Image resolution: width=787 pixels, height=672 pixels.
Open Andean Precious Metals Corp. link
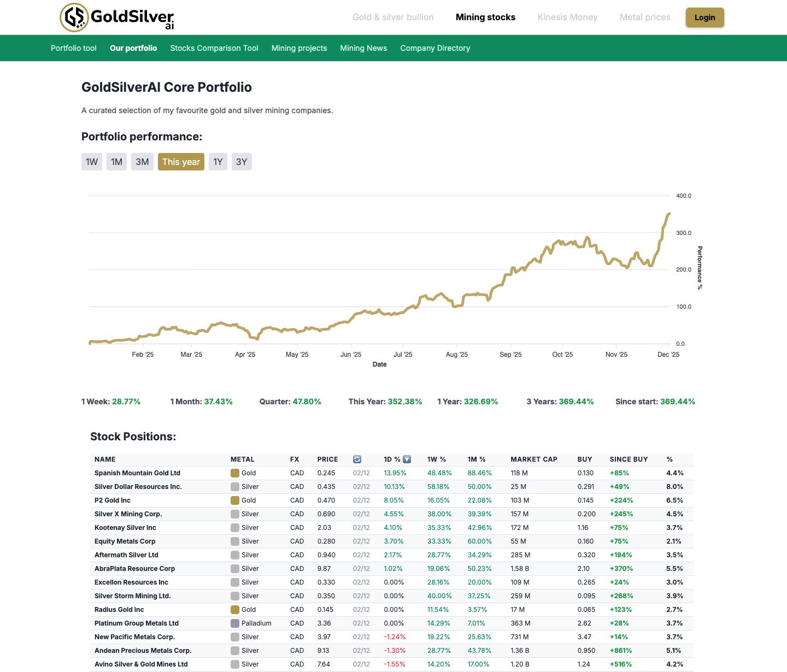coord(143,651)
